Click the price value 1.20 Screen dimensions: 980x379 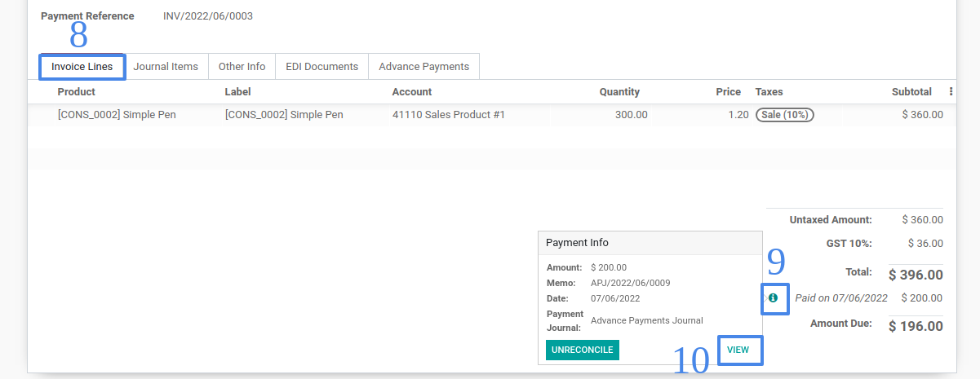coord(738,115)
